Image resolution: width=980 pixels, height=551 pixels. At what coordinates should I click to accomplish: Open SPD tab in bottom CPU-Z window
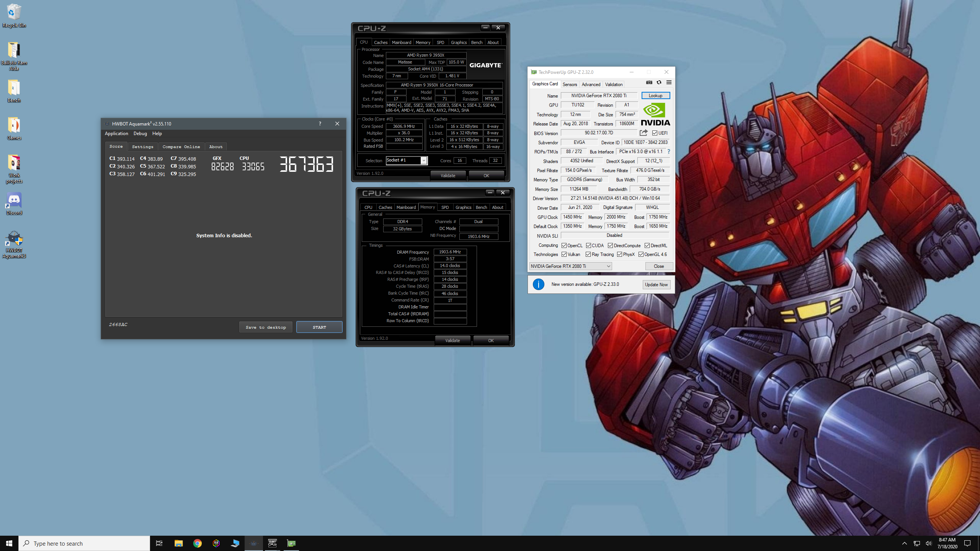(445, 207)
